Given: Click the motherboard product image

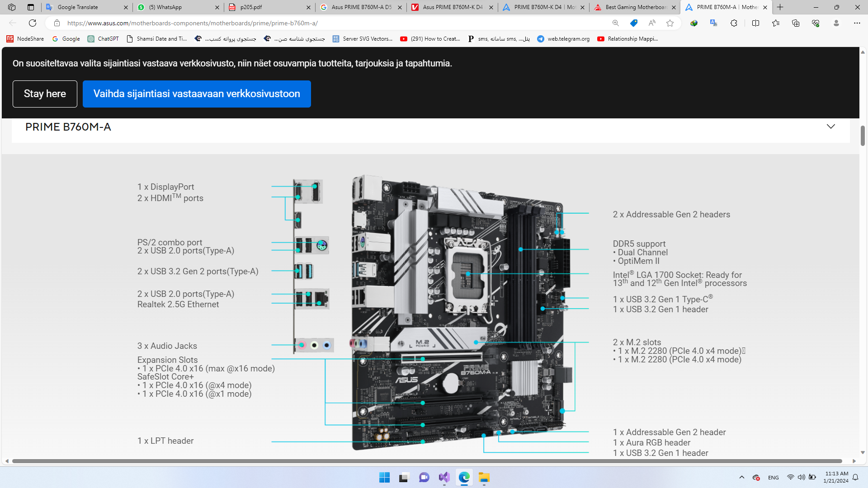Looking at the screenshot, I should 461,313.
